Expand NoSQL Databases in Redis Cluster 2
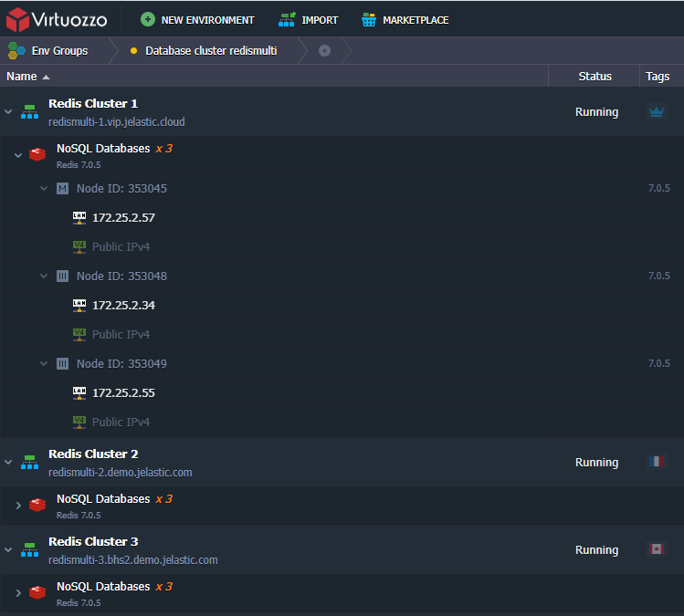684x616 pixels. 18,506
